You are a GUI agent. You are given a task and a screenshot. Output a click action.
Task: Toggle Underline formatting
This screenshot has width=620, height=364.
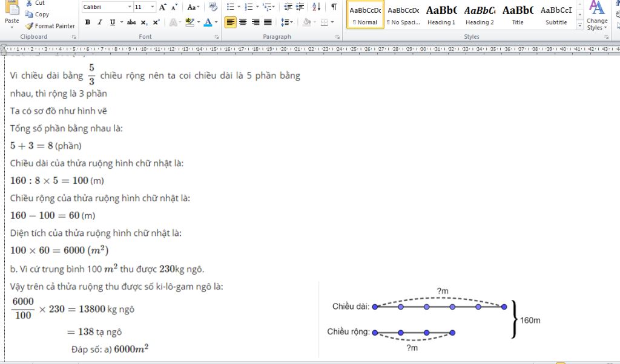click(x=113, y=22)
